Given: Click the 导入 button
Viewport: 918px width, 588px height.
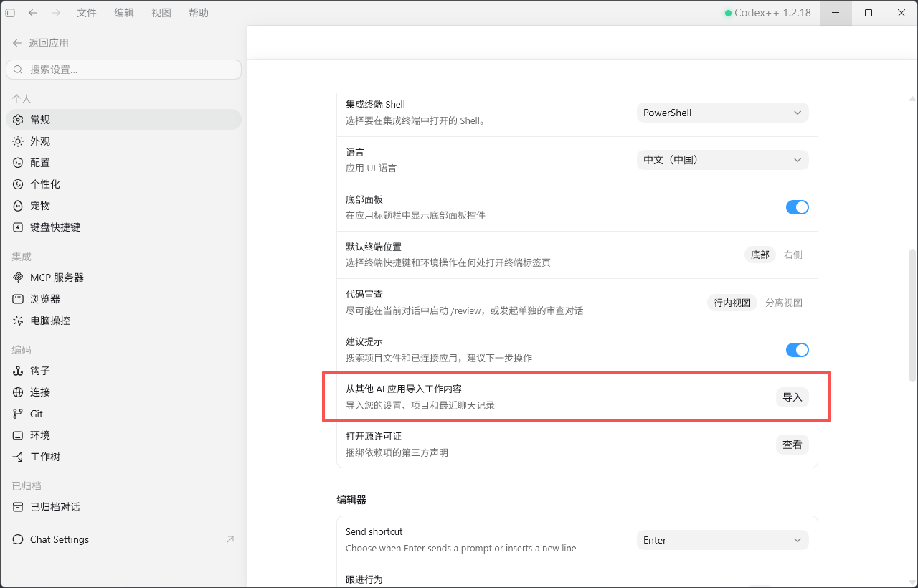Looking at the screenshot, I should (792, 397).
